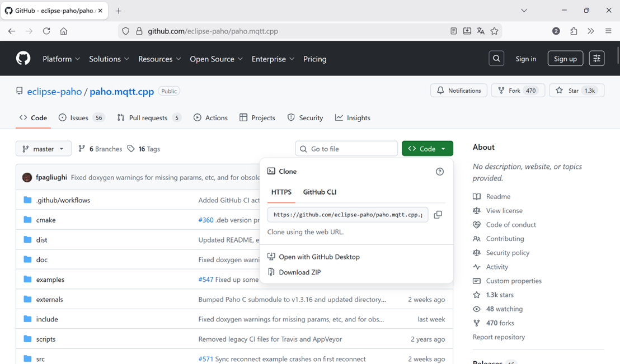
Task: Open the search magnifier in header
Action: coord(496,59)
